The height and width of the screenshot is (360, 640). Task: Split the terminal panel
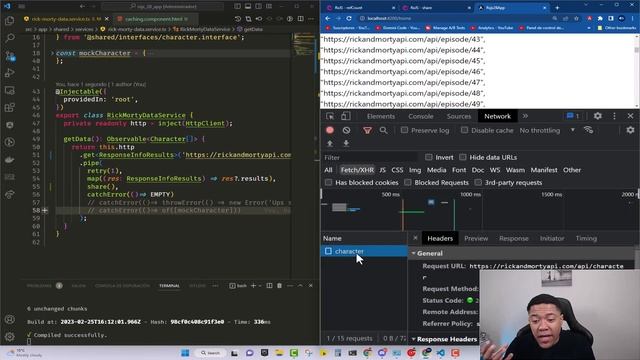pyautogui.click(x=269, y=286)
